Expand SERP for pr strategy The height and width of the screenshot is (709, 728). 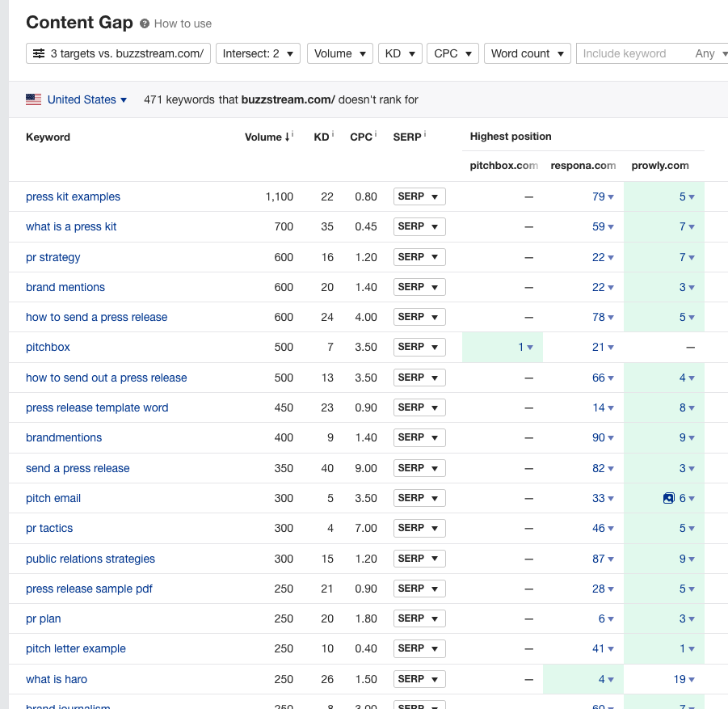419,257
